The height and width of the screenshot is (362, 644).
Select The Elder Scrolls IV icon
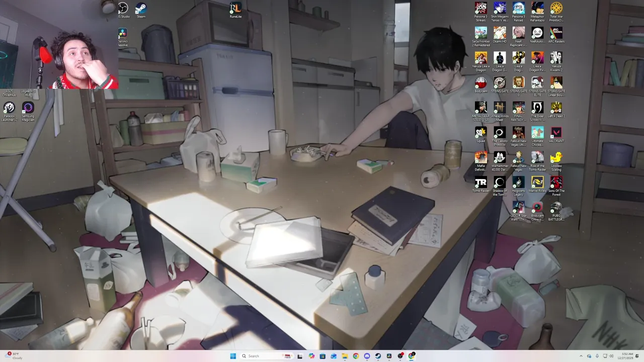pyautogui.click(x=537, y=111)
